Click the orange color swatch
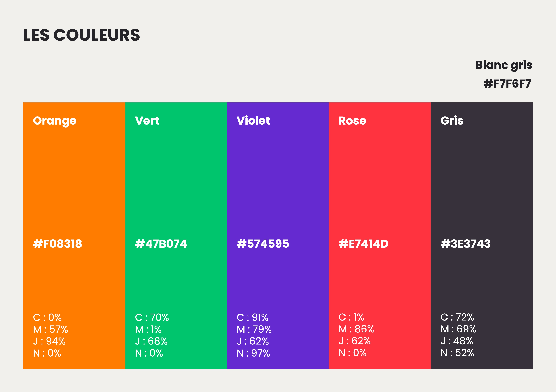The image size is (556, 392). click(74, 236)
